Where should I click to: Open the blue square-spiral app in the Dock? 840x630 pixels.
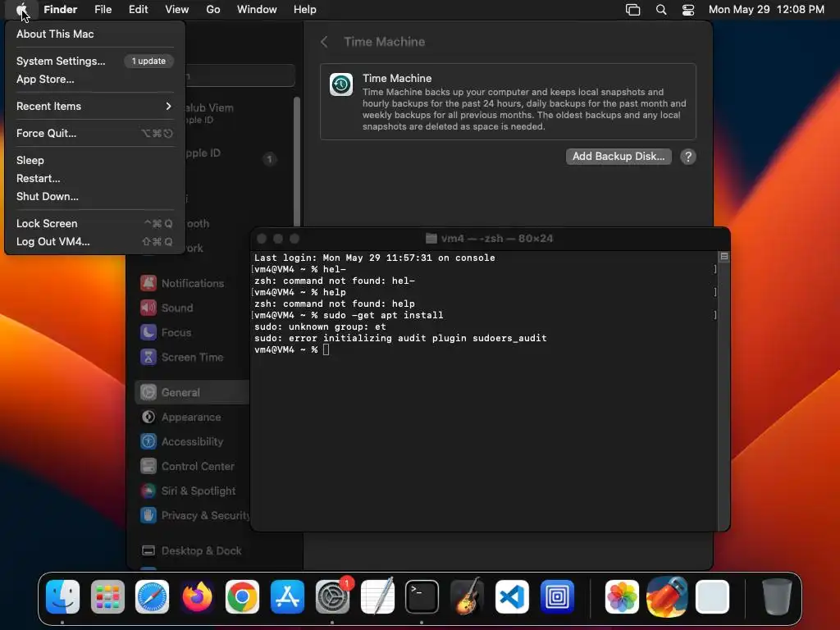click(557, 596)
